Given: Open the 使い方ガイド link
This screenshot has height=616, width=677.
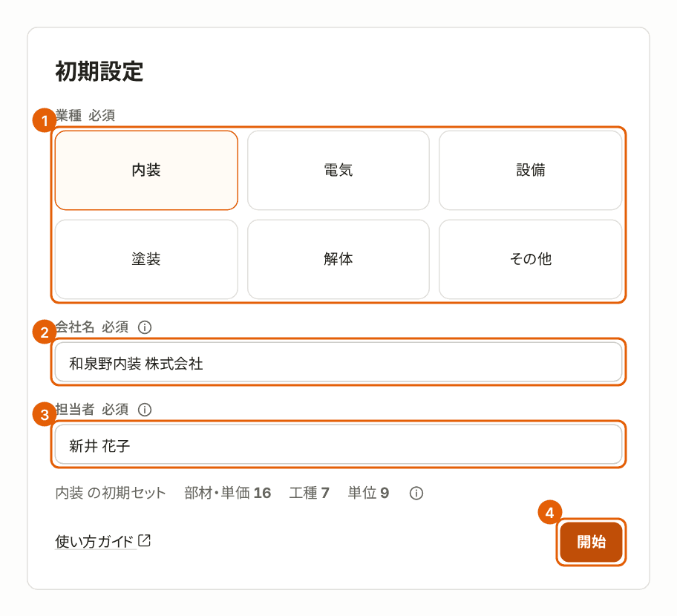Looking at the screenshot, I should point(102,541).
